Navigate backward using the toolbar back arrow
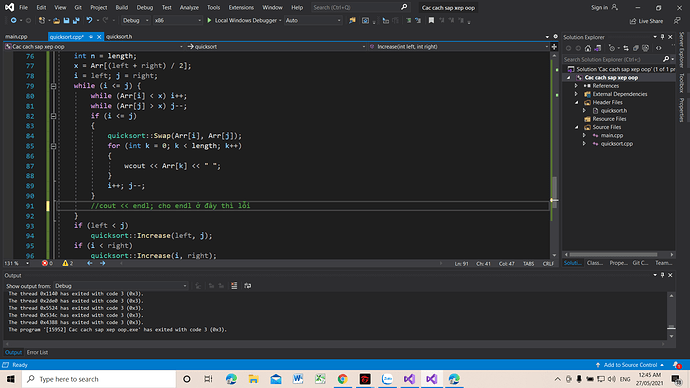This screenshot has width=690, height=388. click(x=13, y=21)
